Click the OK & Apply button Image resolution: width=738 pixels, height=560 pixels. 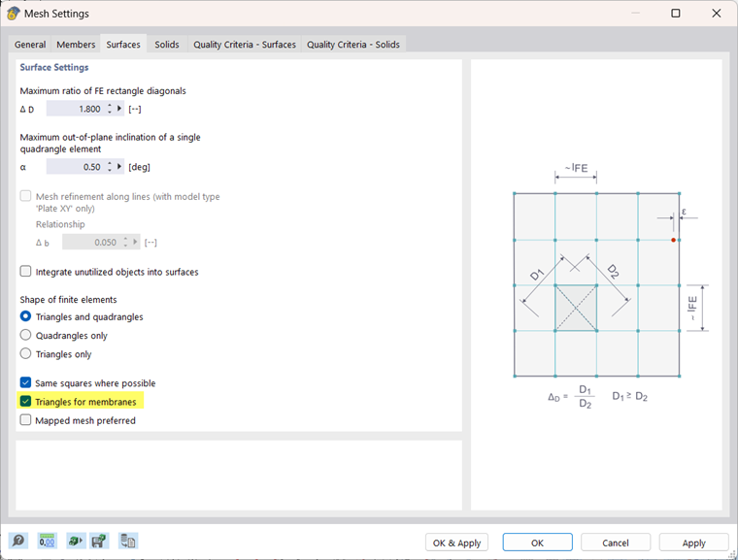pos(457,543)
